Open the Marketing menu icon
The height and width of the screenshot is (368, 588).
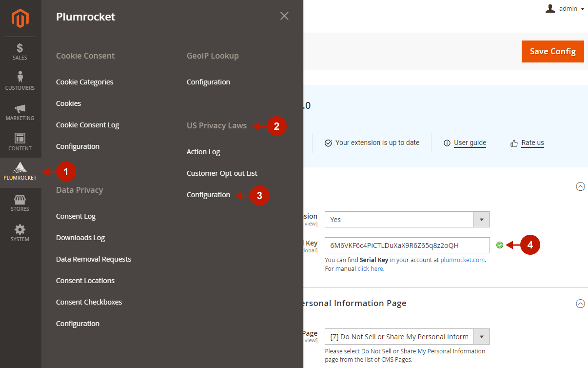(x=20, y=111)
